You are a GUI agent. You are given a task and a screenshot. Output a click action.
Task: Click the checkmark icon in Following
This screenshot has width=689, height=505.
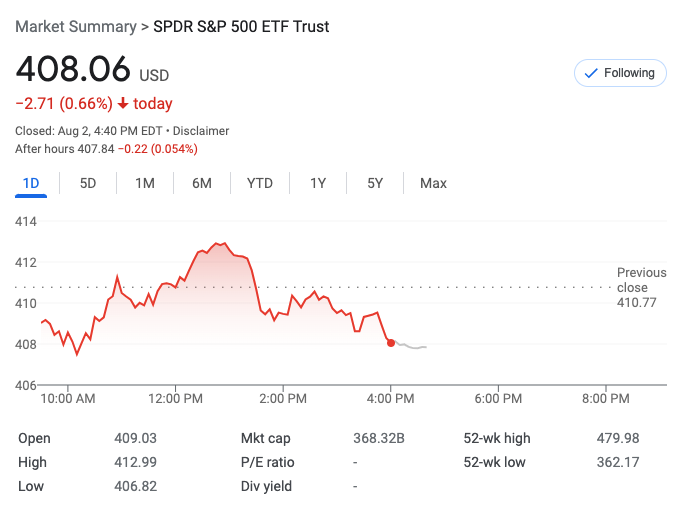coord(590,73)
